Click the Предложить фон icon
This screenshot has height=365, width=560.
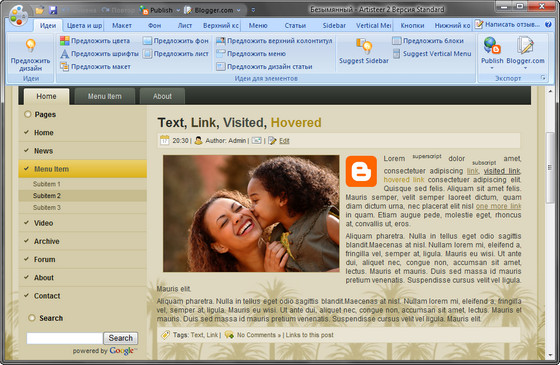tap(148, 41)
